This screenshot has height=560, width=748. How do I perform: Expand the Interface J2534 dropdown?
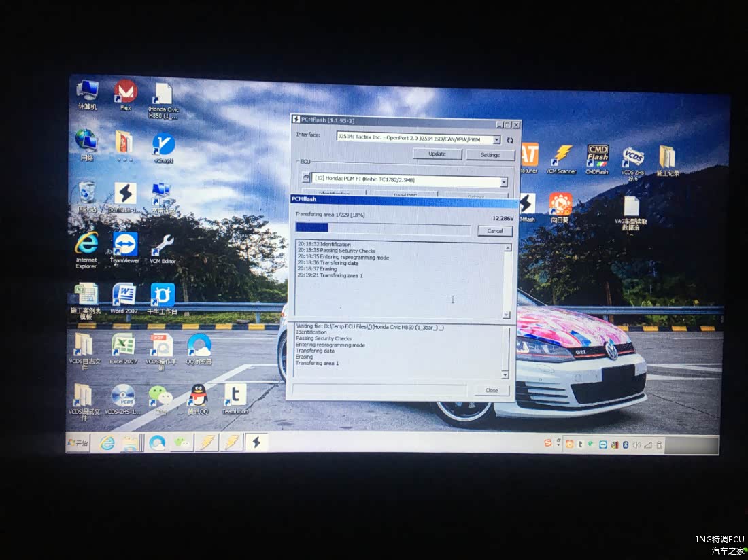pos(496,140)
